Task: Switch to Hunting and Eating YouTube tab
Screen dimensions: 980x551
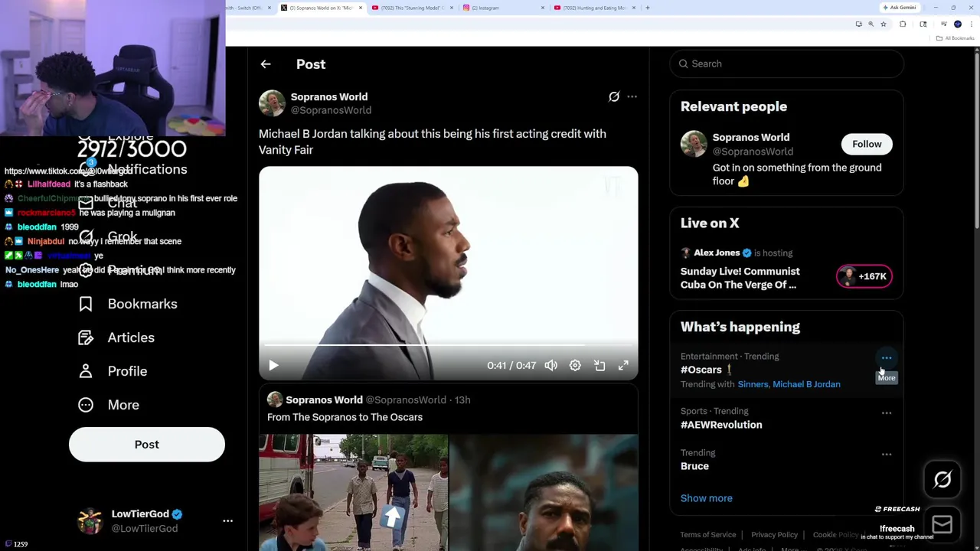Action: (x=594, y=8)
